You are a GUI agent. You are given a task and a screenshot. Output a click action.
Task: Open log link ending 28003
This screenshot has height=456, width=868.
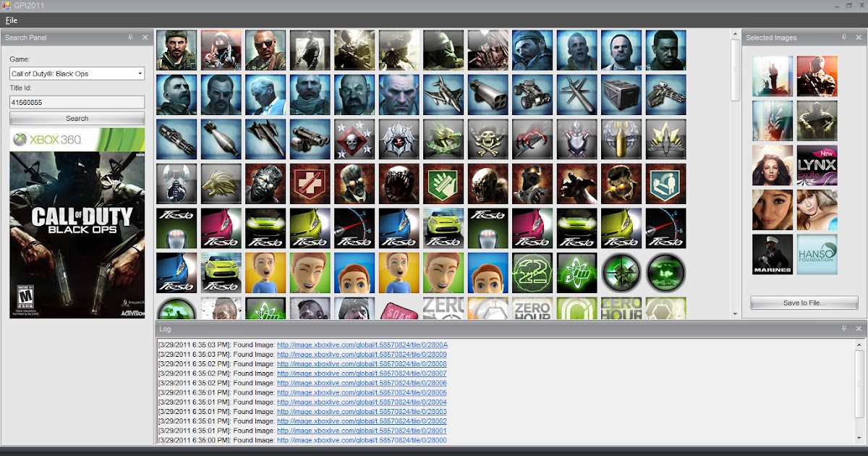click(362, 412)
